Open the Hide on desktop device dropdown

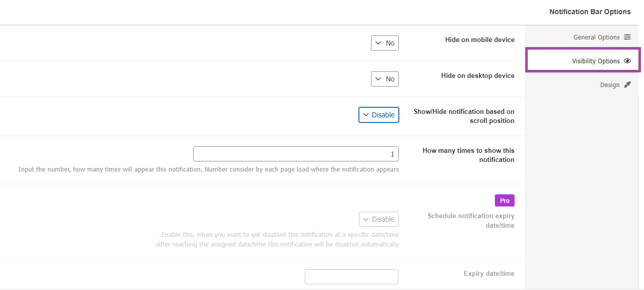[x=385, y=79]
